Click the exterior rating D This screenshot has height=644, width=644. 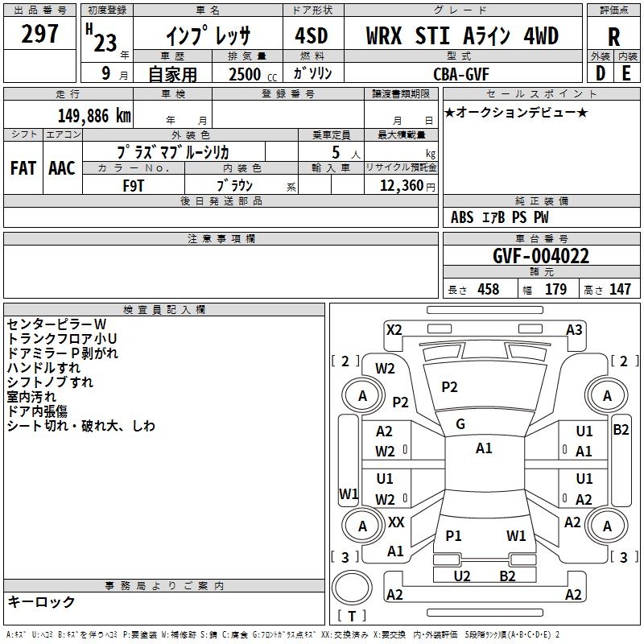(x=601, y=73)
